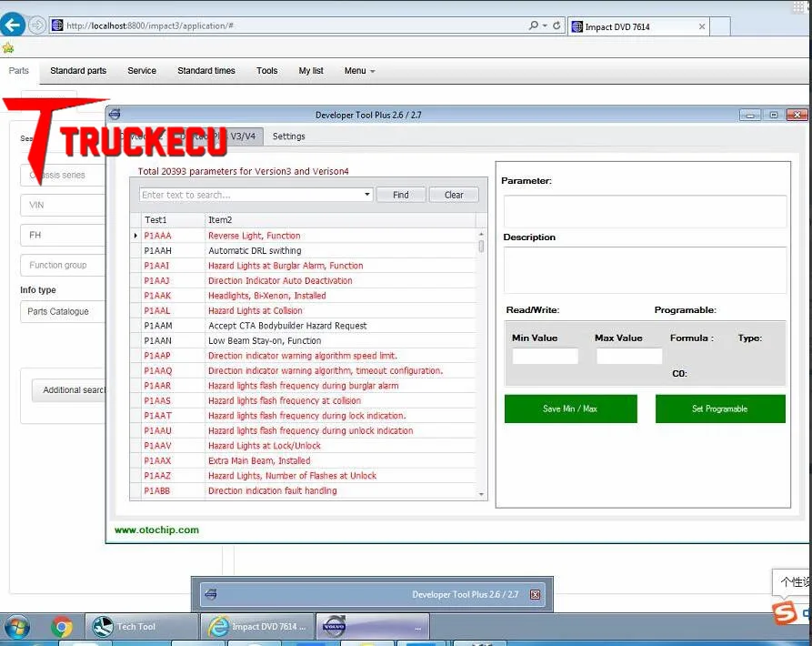Open the Standard parts tab
812x646 pixels.
click(x=78, y=70)
